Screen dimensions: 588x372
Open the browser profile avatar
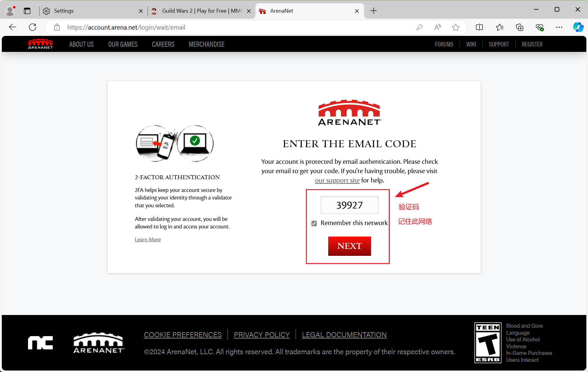coord(11,11)
